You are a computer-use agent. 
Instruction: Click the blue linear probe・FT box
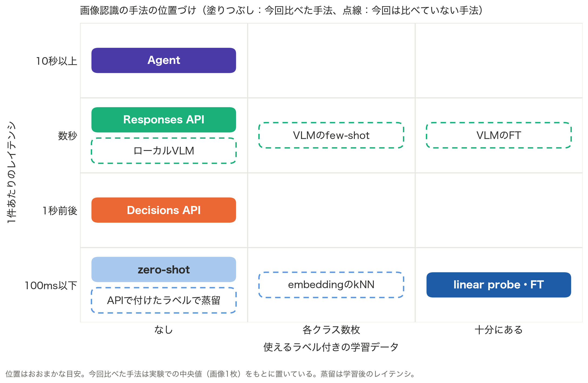pos(499,285)
